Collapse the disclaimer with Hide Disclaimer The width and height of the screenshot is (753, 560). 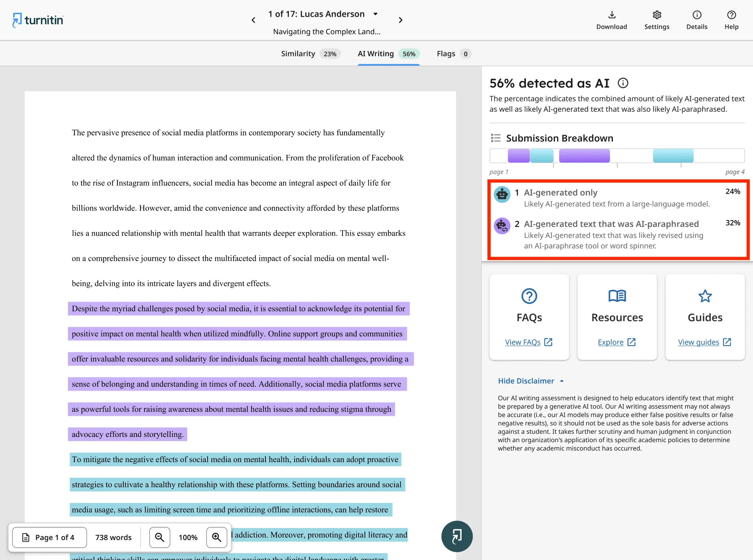pyautogui.click(x=531, y=381)
